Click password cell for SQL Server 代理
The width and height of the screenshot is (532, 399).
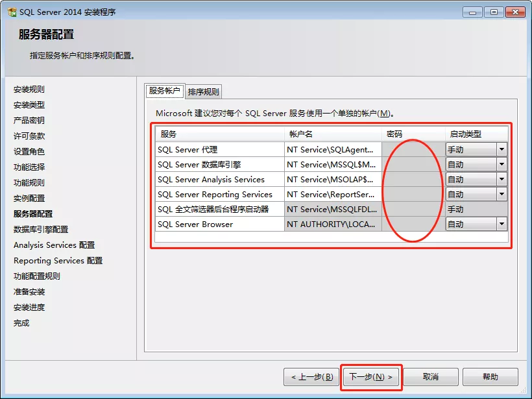413,149
